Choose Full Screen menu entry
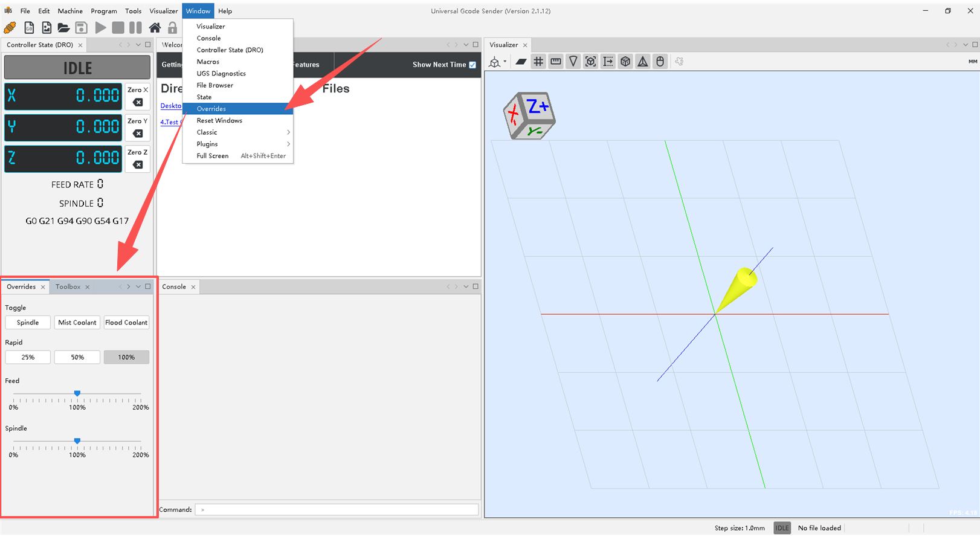This screenshot has width=980, height=536. (238, 156)
